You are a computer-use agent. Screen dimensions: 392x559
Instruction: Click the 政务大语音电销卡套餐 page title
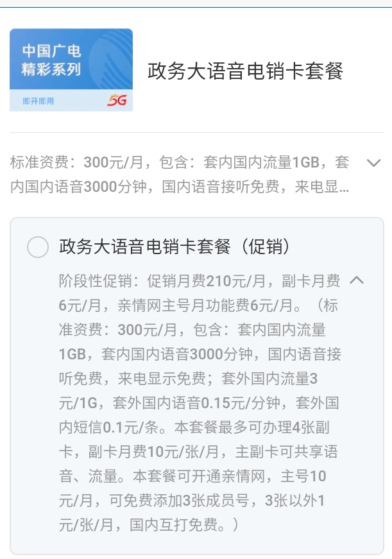point(245,71)
